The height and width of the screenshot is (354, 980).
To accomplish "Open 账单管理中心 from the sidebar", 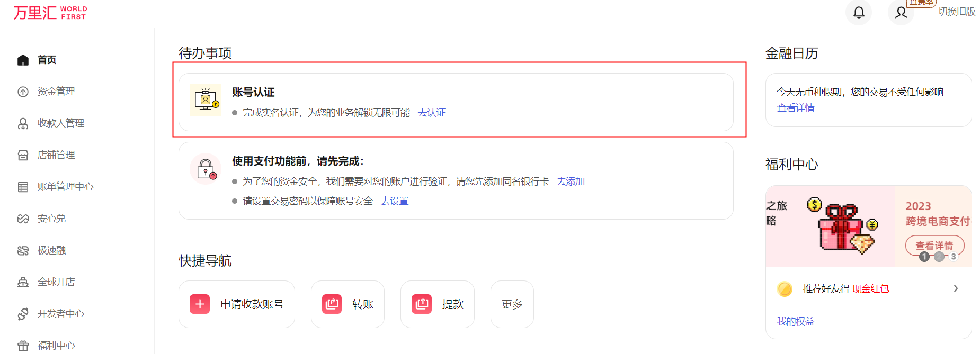I will pyautogui.click(x=65, y=187).
